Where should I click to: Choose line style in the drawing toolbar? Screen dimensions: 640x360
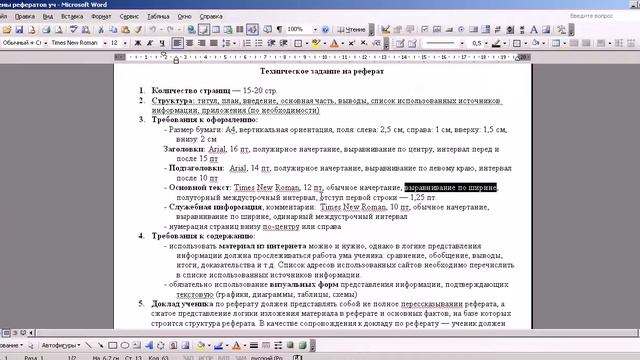coord(254,345)
